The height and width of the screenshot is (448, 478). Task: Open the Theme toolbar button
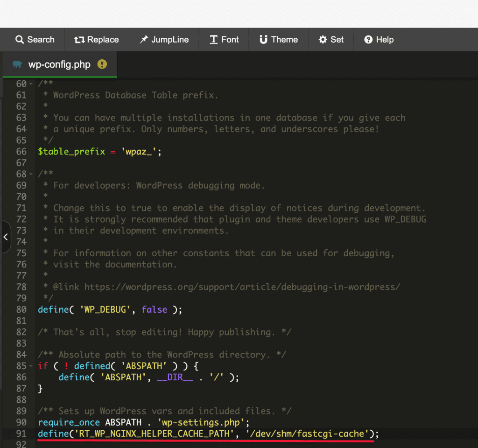279,40
